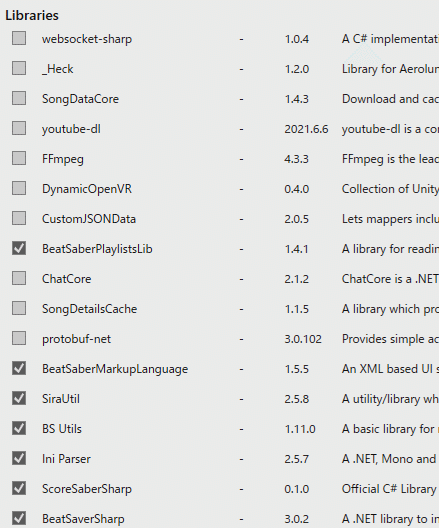Select the youtube-dl checkbox
The height and width of the screenshot is (528, 439).
click(19, 128)
